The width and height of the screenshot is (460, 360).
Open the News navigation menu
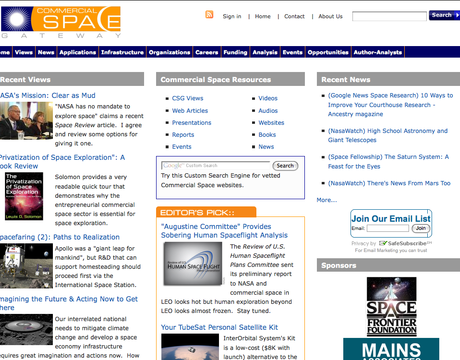click(46, 52)
